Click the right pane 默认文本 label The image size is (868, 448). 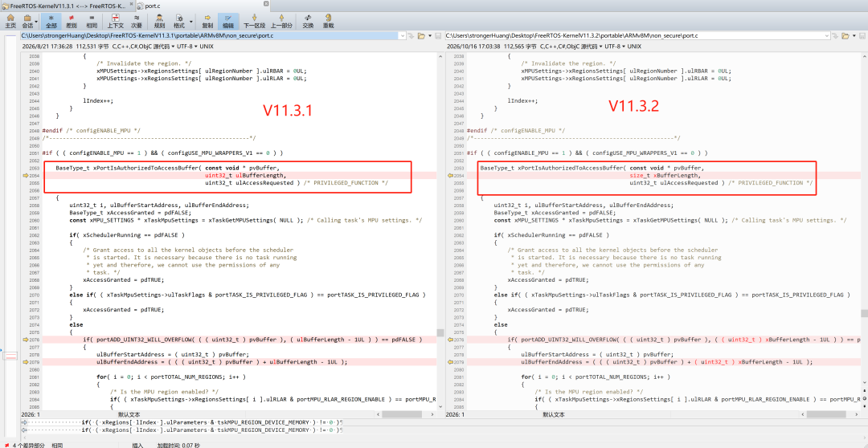click(554, 414)
